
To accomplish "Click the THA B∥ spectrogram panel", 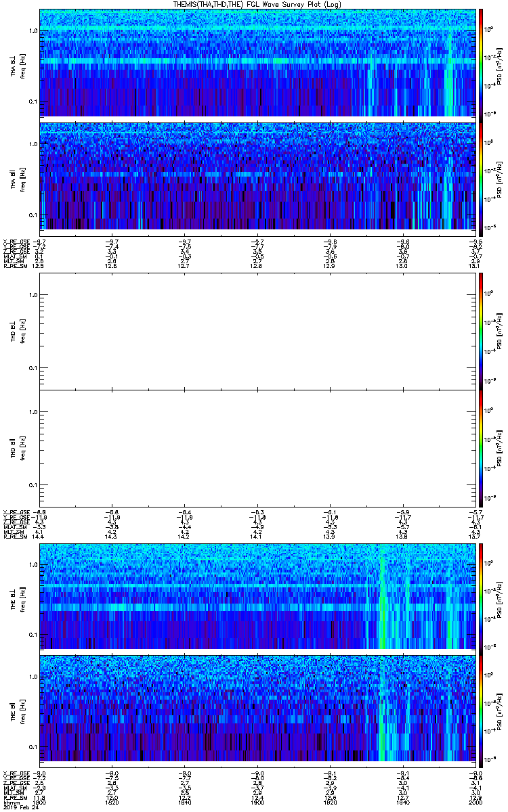I will [257, 176].
